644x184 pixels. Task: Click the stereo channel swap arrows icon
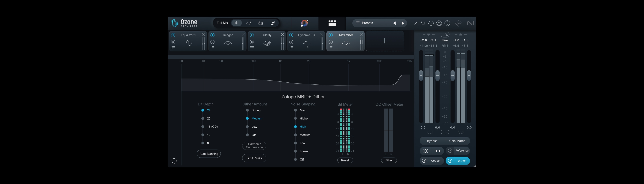[438, 151]
